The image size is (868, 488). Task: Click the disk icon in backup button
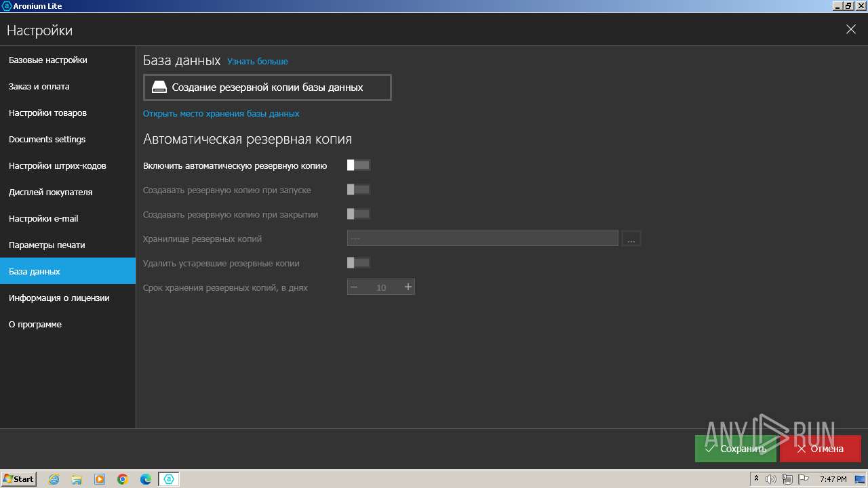[x=159, y=87]
